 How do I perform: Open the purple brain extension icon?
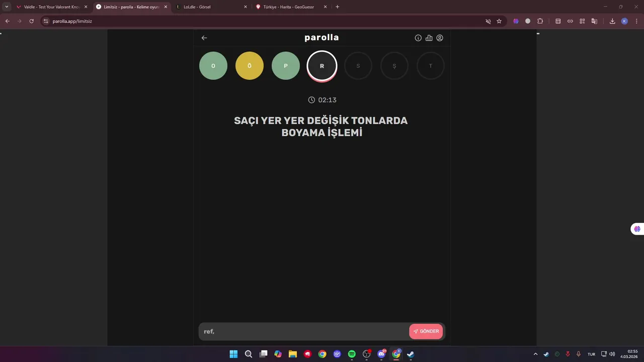coord(516,21)
